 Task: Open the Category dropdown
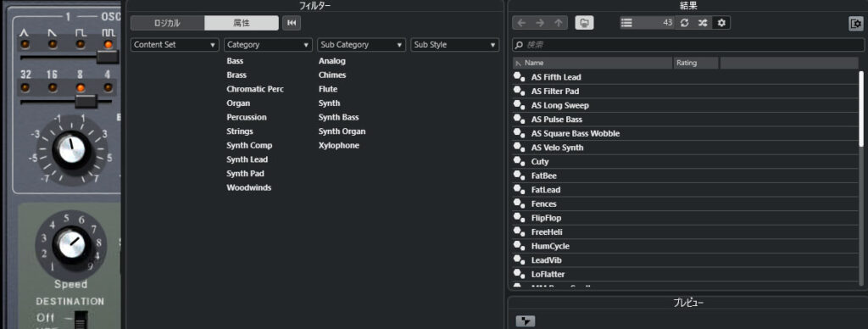click(269, 45)
